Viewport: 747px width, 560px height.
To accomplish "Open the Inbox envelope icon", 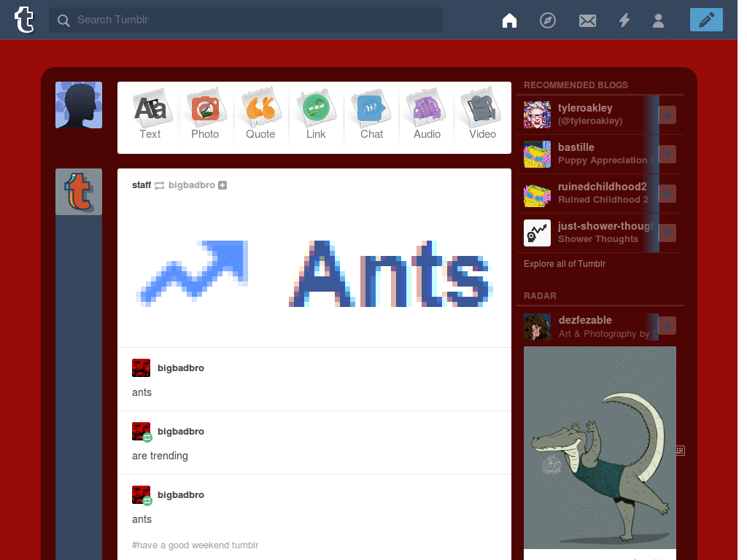I will tap(587, 20).
